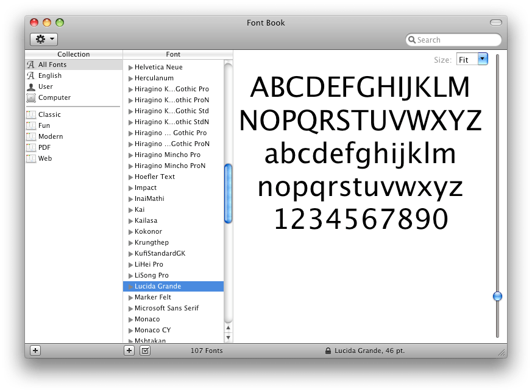This screenshot has width=532, height=392.
Task: Click the add font plus button
Action: coord(129,351)
